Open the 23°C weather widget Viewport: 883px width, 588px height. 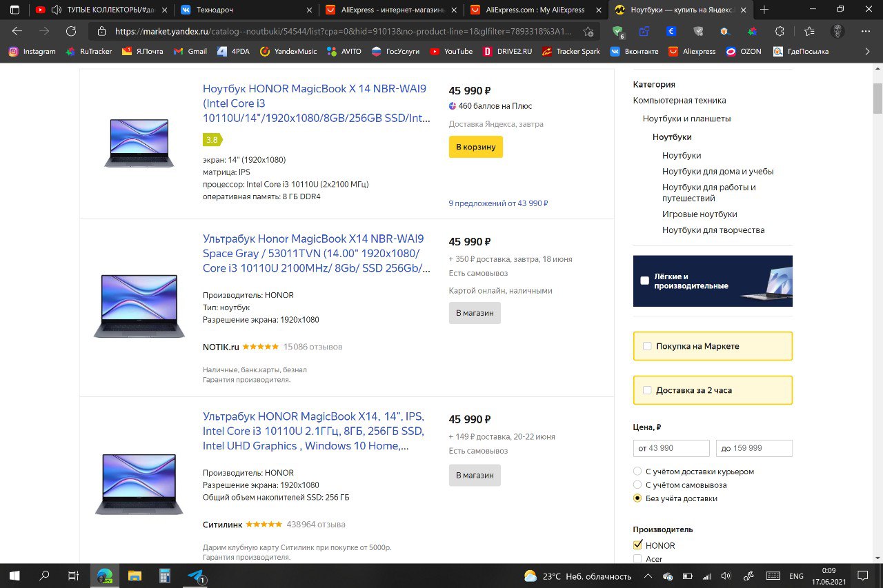coord(578,576)
